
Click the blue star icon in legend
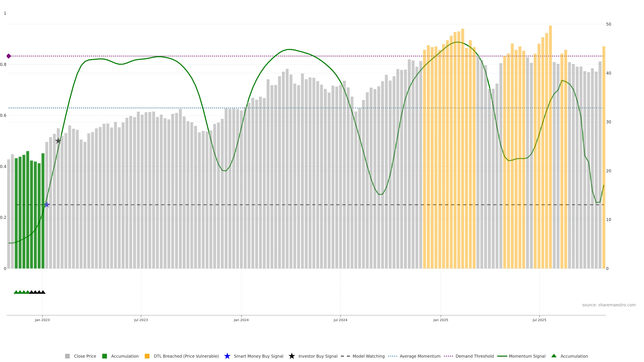point(227,356)
